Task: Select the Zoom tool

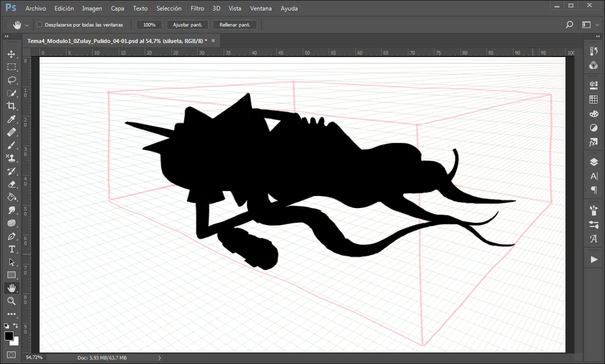Action: (12, 301)
